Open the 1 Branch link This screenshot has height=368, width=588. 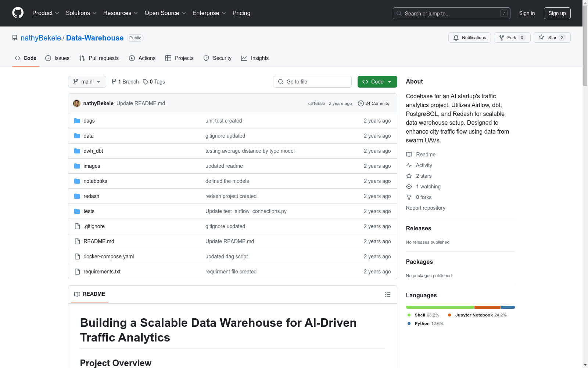tap(125, 82)
